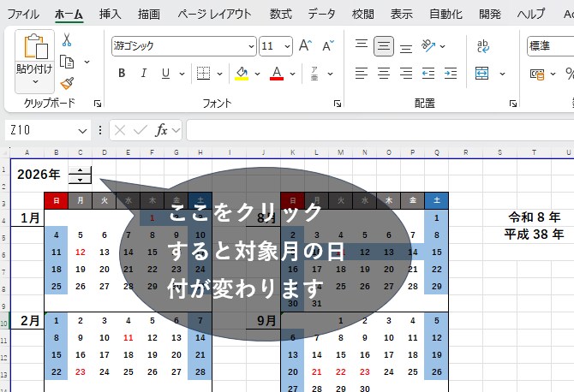Open orientation dropdown arrow
Image resolution: width=574 pixels, height=392 pixels.
click(442, 46)
